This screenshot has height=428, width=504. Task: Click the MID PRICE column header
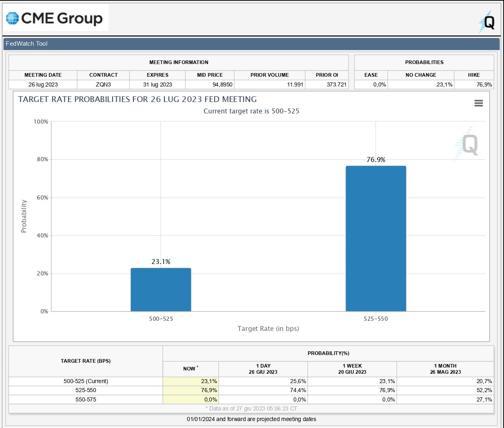click(x=210, y=75)
